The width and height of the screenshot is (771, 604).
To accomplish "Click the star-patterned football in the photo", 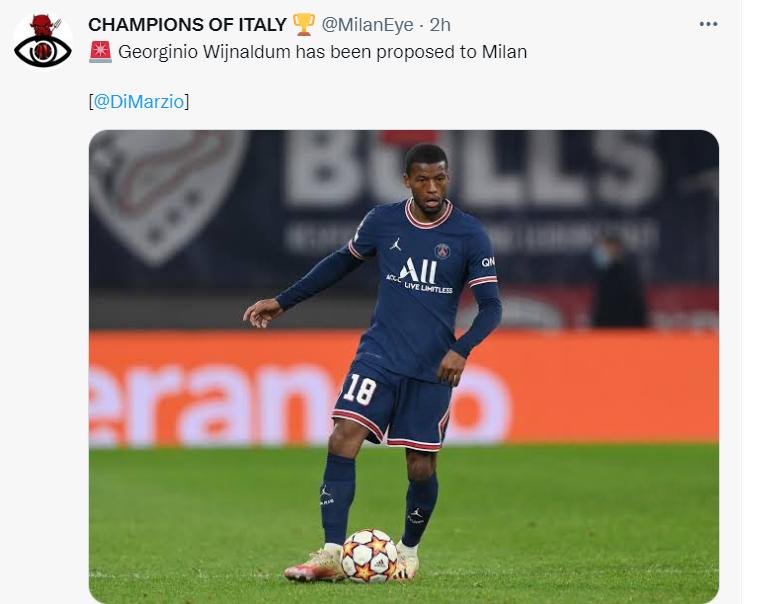I will point(369,555).
